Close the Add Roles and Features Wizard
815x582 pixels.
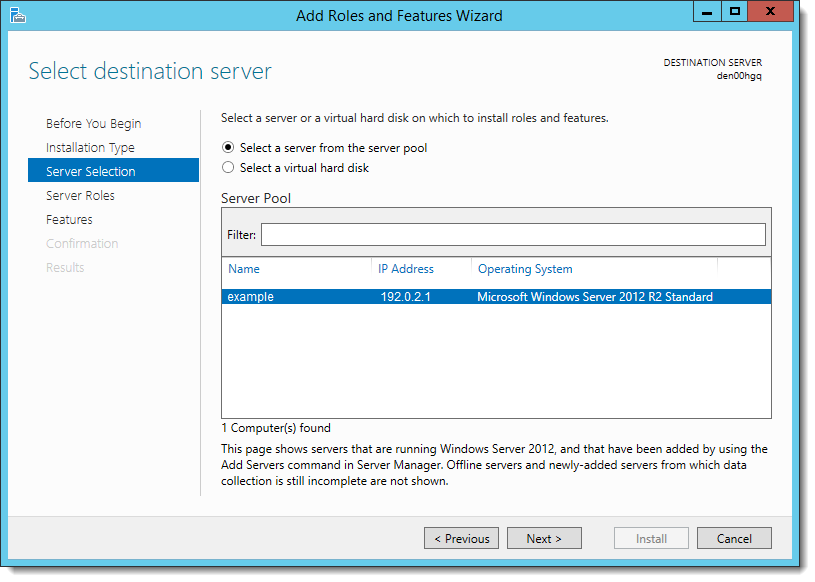coord(771,11)
